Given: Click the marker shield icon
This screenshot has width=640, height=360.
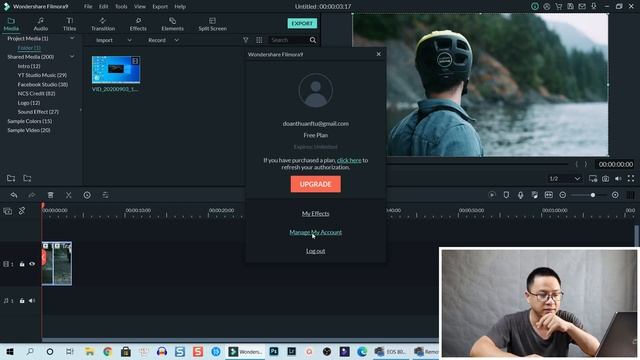Looking at the screenshot, I should click(x=506, y=195).
